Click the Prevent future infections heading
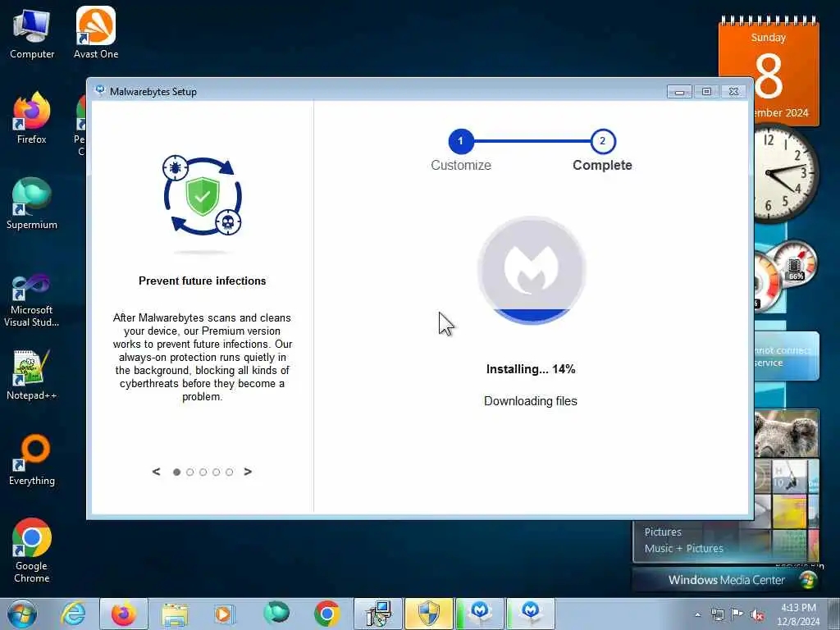 [202, 281]
